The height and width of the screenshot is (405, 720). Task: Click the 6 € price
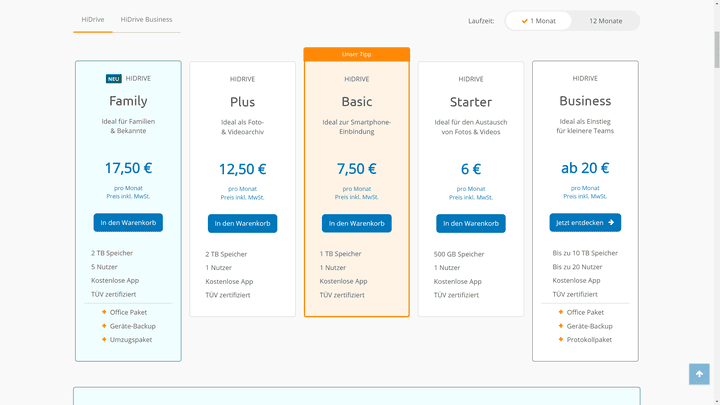pyautogui.click(x=471, y=169)
